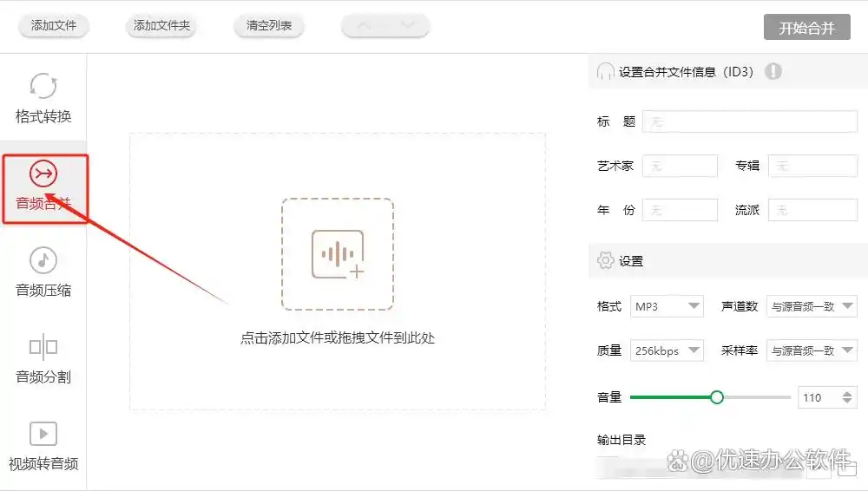Move selected file down with down arrow
The height and width of the screenshot is (491, 868).
click(407, 25)
